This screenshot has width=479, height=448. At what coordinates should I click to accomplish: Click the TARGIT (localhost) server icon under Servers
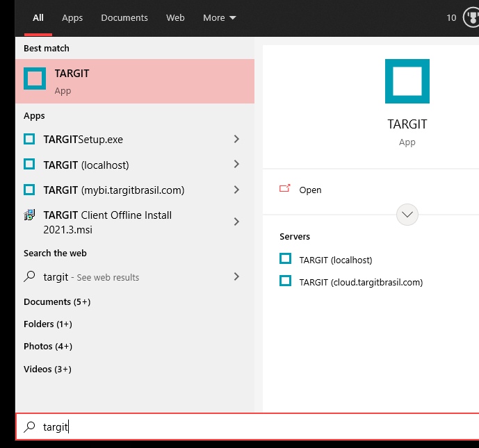coord(285,258)
